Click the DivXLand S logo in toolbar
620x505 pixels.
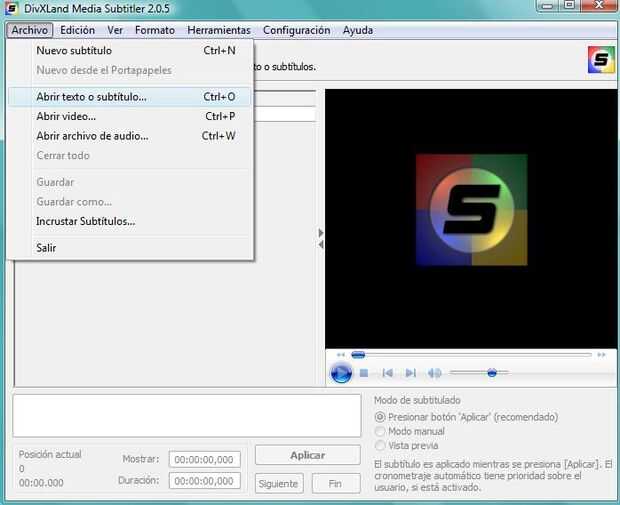[x=601, y=60]
